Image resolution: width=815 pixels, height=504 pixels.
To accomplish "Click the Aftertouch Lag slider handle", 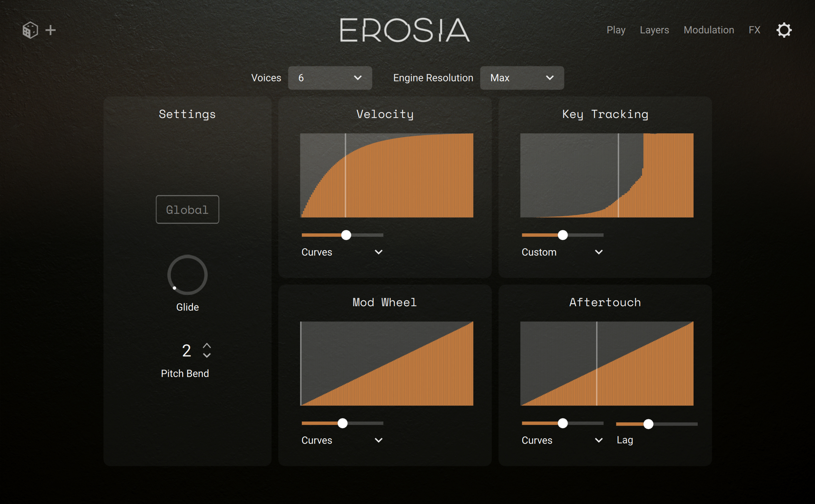I will (648, 424).
